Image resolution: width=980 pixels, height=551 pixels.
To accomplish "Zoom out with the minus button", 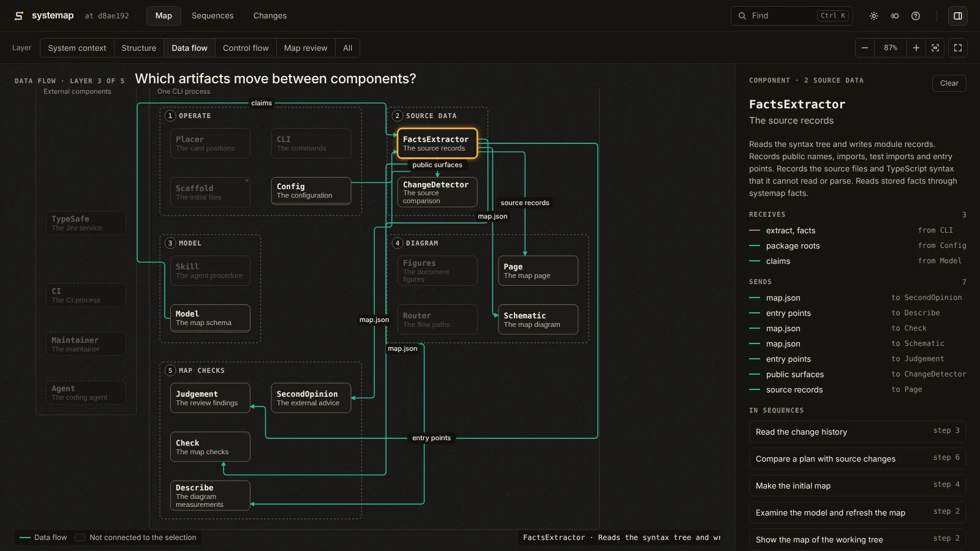I will pos(865,48).
